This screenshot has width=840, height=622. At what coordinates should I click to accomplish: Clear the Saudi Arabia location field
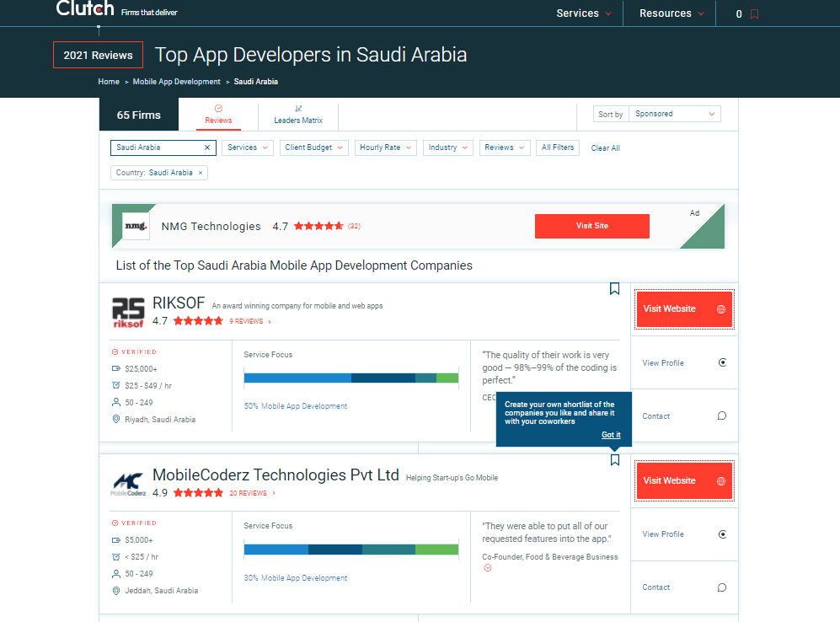coord(207,147)
